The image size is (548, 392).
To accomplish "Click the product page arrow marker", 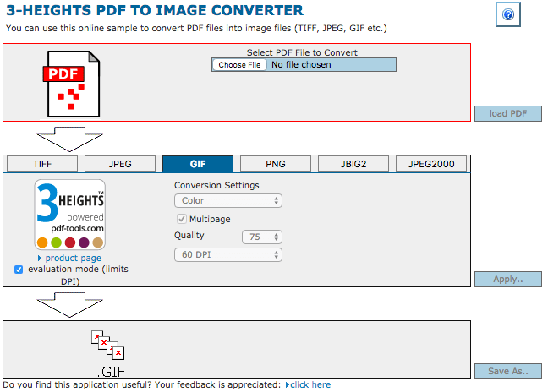I will tap(40, 258).
